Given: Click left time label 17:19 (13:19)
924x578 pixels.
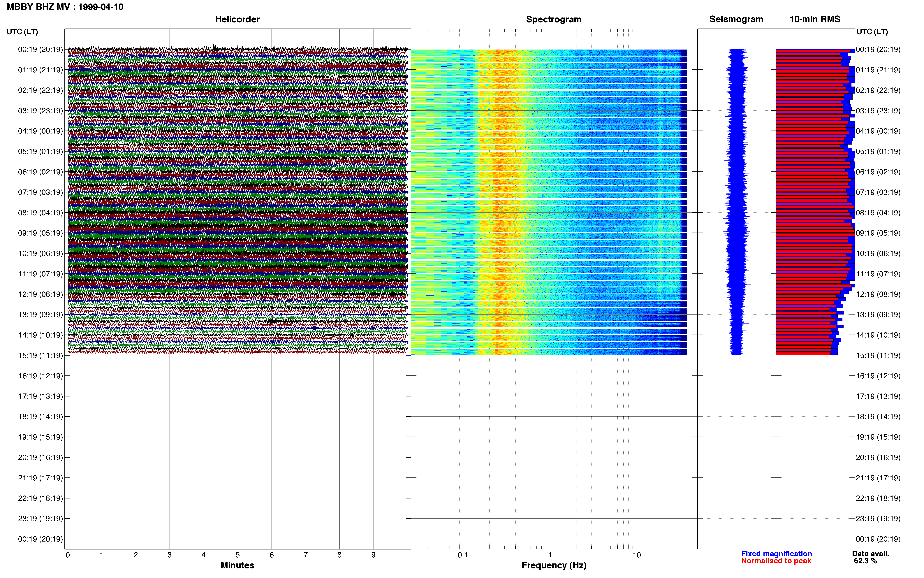Looking at the screenshot, I should pos(41,396).
